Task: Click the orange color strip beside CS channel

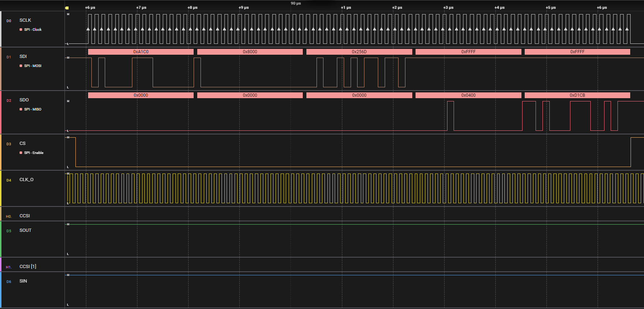Action: coord(1,152)
